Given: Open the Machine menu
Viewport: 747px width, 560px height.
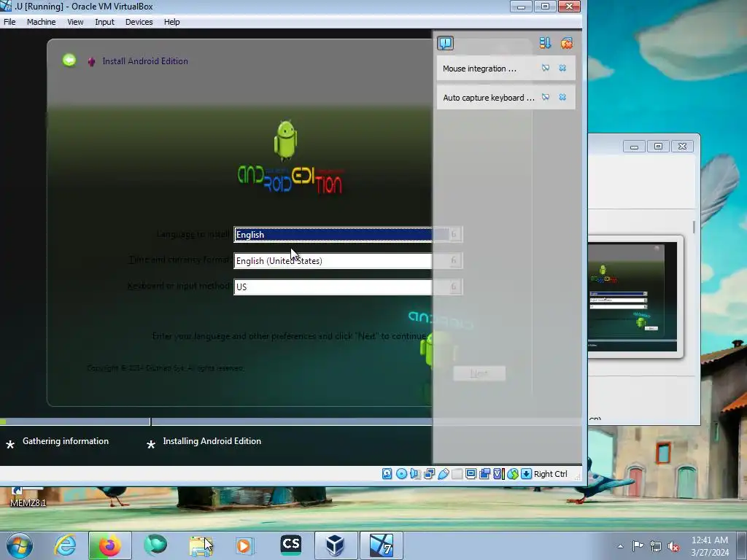Looking at the screenshot, I should coord(41,22).
